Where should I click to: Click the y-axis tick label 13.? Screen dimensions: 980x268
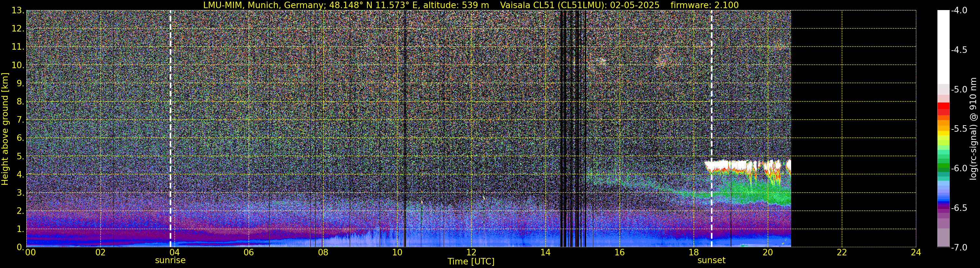18,10
